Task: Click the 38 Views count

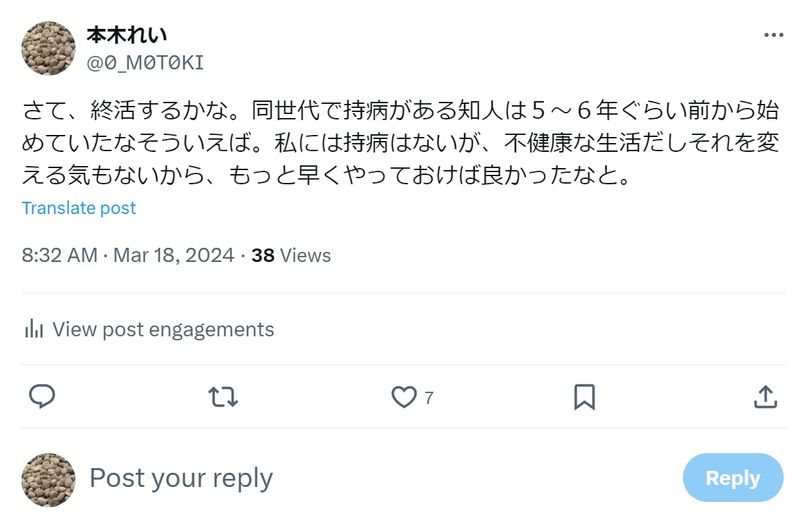Action: coord(291,255)
